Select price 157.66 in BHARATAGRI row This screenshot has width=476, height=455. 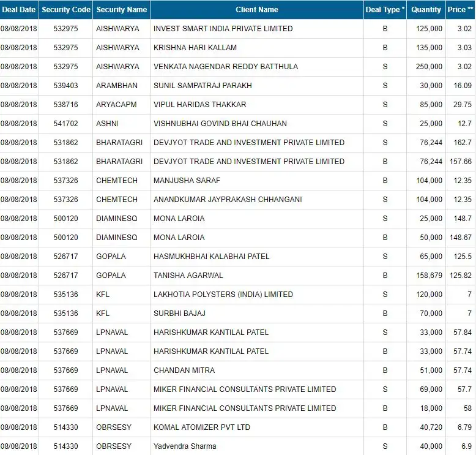click(461, 162)
